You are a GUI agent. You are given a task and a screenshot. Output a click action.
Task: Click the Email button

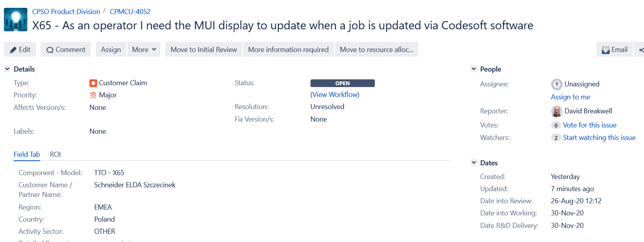[614, 50]
